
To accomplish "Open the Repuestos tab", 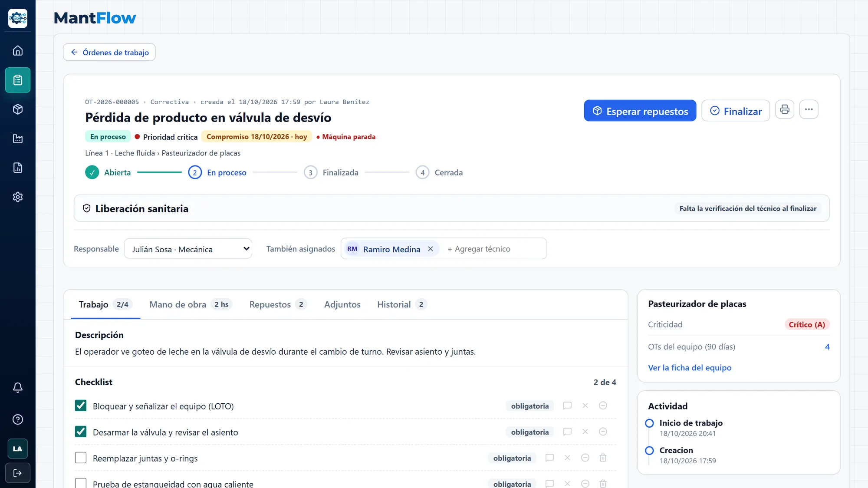I will 278,305.
